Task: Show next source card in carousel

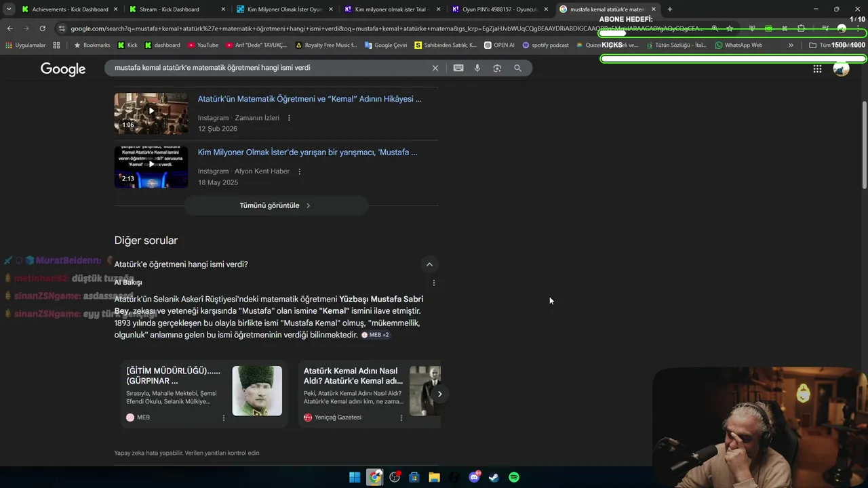Action: pyautogui.click(x=439, y=394)
